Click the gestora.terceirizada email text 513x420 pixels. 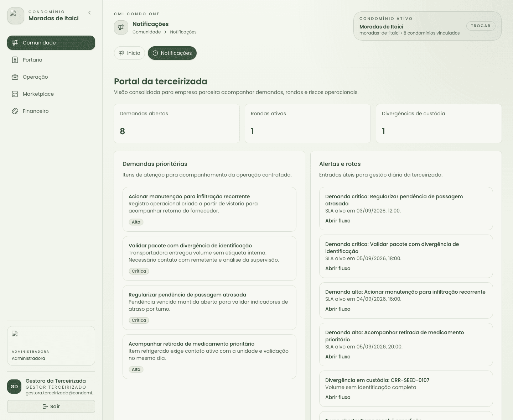click(x=60, y=393)
